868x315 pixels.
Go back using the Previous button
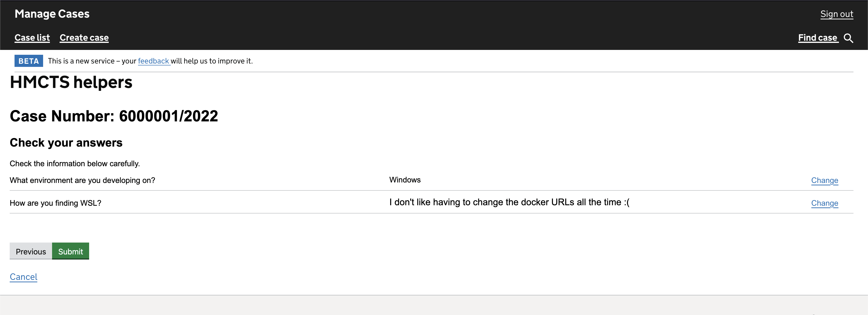pyautogui.click(x=31, y=251)
